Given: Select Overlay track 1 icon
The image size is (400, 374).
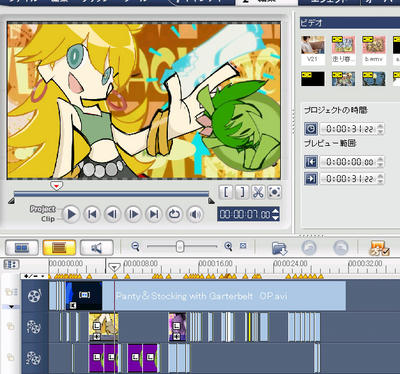Looking at the screenshot, I should click(x=33, y=327).
